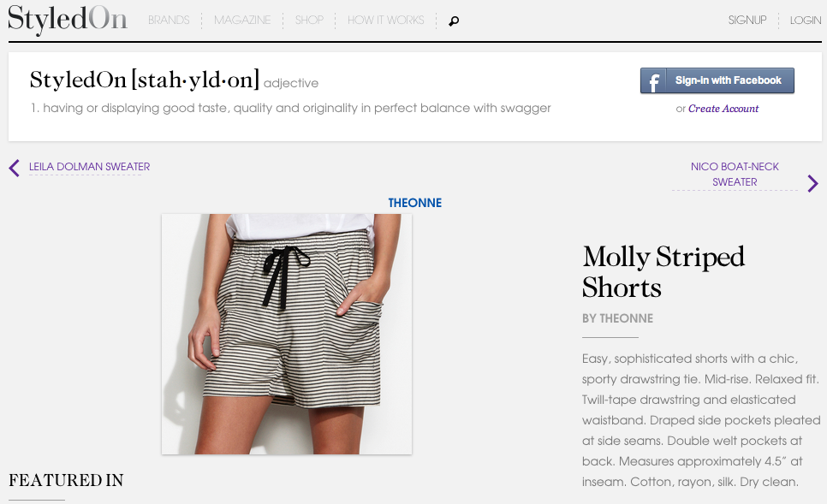Sign in with Facebook button
Image resolution: width=827 pixels, height=504 pixels.
pyautogui.click(x=717, y=80)
